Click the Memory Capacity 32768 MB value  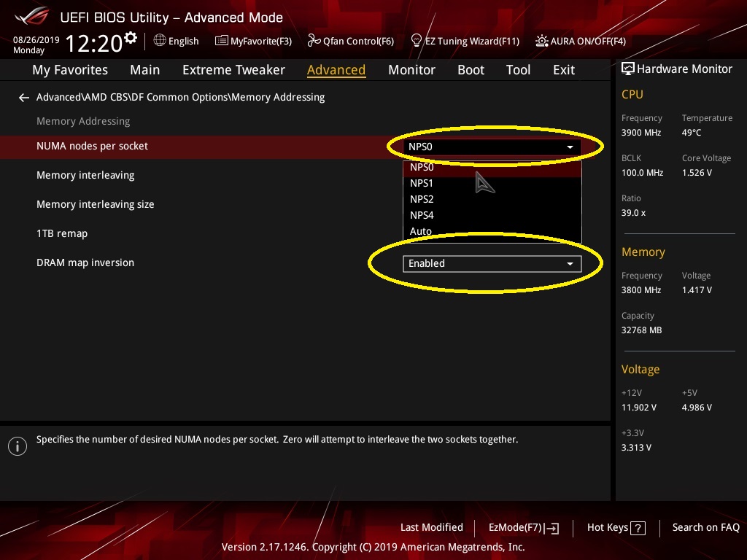click(x=641, y=330)
